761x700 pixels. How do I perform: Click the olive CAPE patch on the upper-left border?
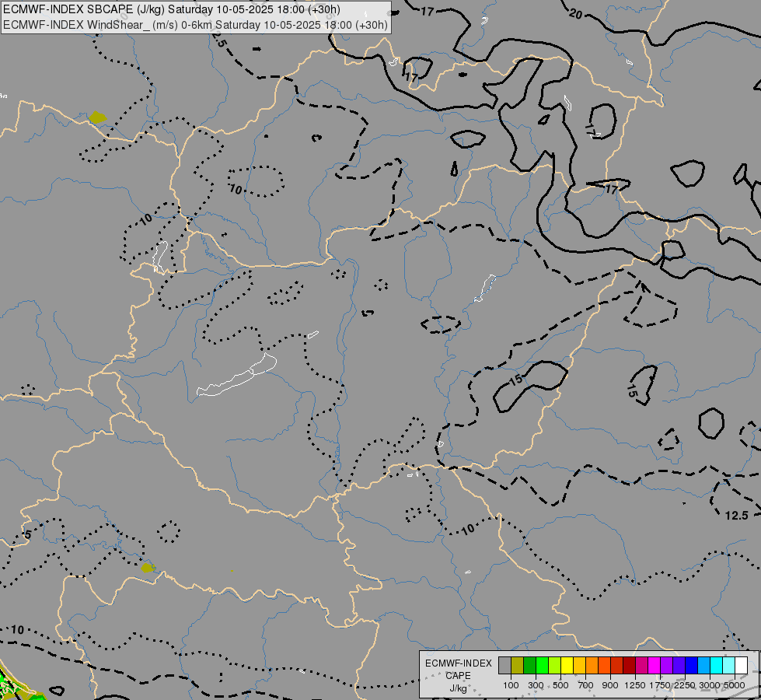(97, 117)
